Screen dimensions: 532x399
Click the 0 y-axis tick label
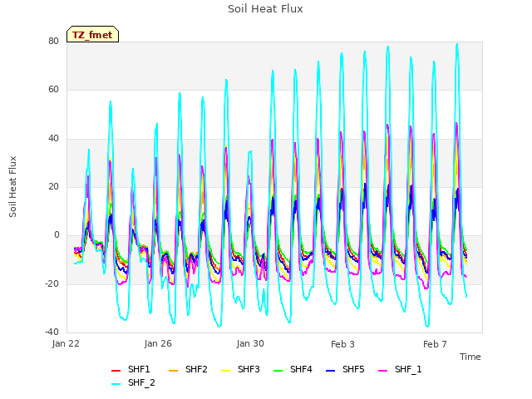(57, 235)
